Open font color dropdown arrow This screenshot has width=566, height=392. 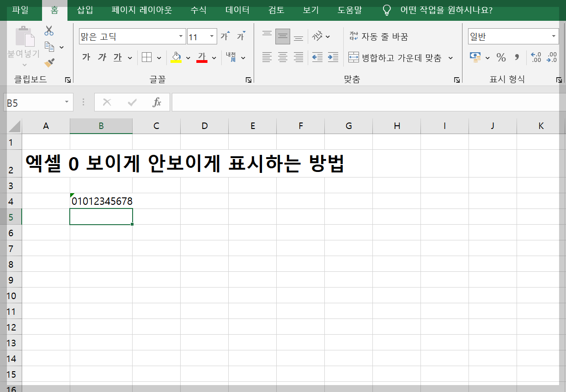[x=214, y=58]
